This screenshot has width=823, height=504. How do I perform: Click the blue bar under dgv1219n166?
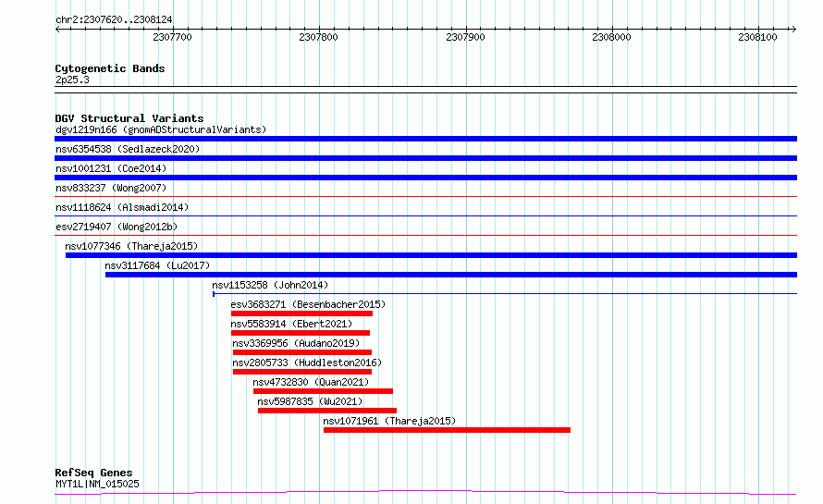(425, 139)
